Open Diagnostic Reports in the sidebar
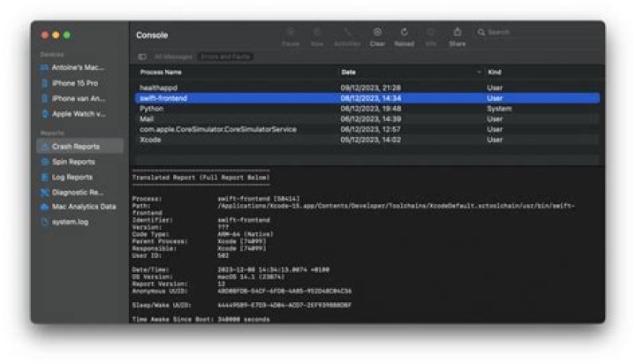The width and height of the screenshot is (636, 364). 79,193
